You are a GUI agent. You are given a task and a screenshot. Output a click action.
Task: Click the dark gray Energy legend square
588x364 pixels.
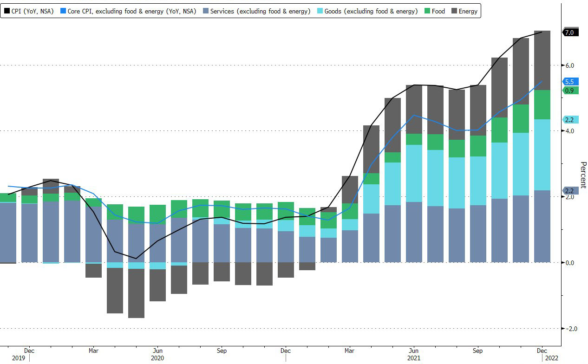click(453, 11)
